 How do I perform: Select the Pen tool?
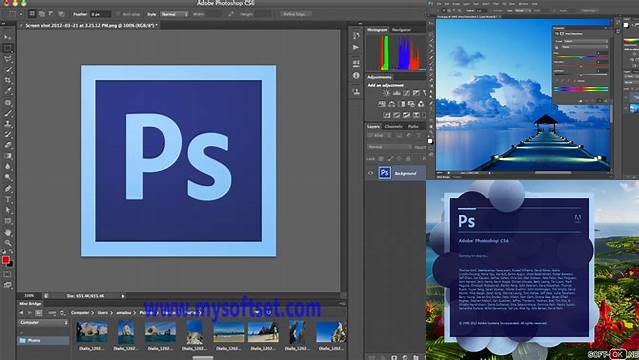[7, 188]
